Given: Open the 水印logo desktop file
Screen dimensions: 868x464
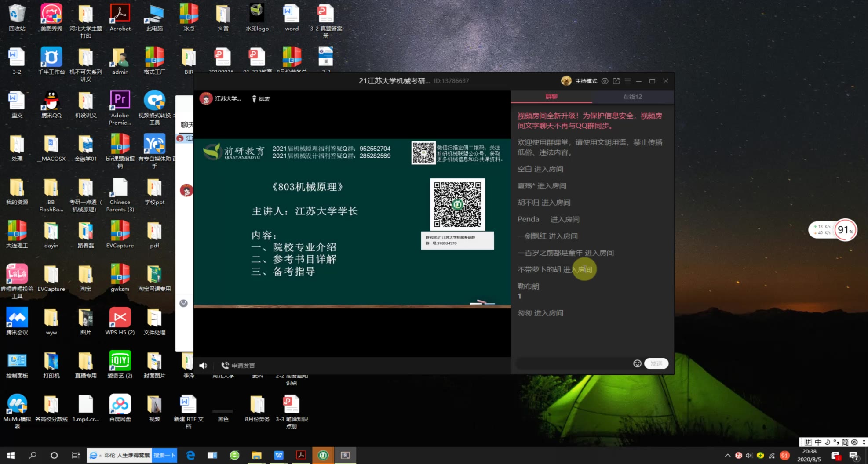Looking at the screenshot, I should (x=257, y=18).
